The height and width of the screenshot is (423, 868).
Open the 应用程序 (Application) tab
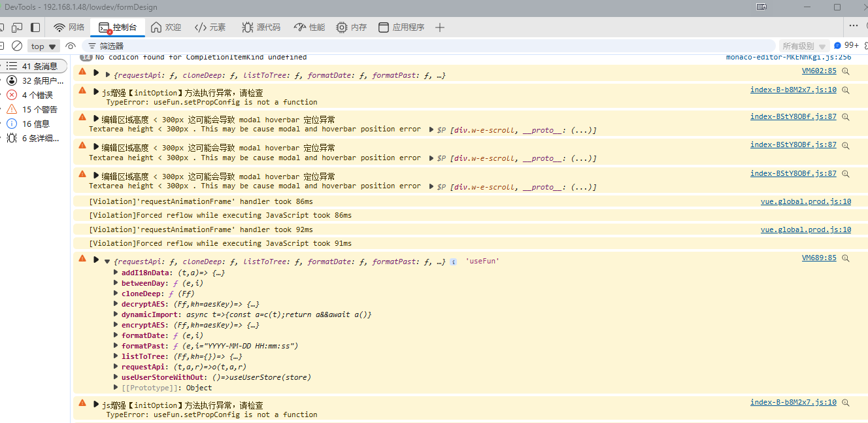click(401, 27)
